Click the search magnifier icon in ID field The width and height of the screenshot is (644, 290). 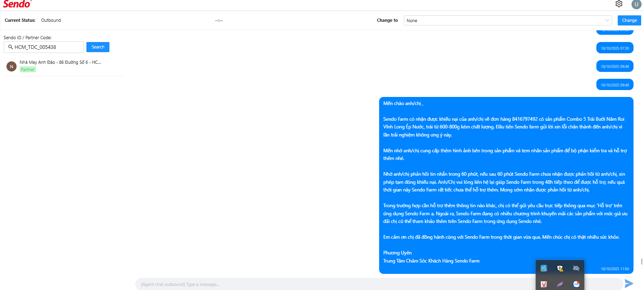pyautogui.click(x=10, y=47)
